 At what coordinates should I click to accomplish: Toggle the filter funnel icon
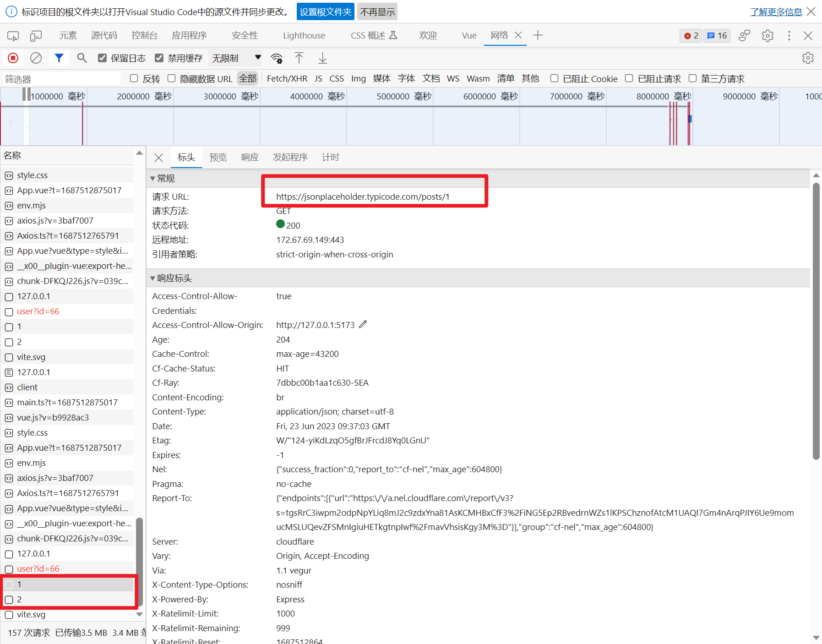(x=59, y=58)
